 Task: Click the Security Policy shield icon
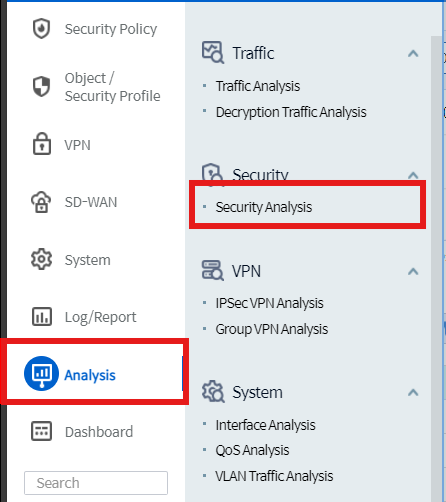41,29
